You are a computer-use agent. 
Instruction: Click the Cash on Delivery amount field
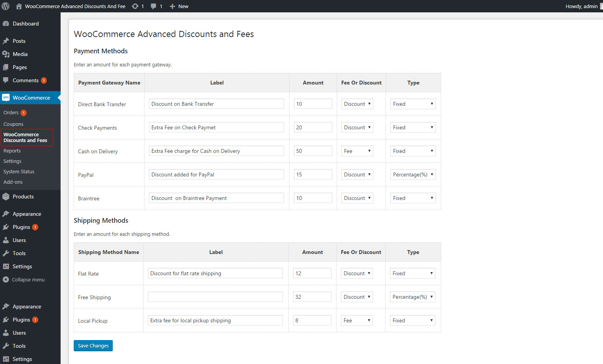click(313, 151)
